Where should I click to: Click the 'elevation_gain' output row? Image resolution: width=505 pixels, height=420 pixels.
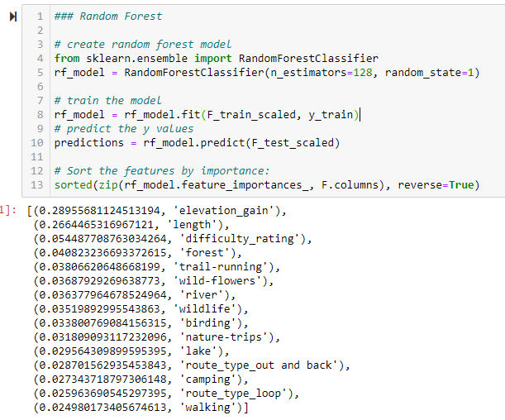(157, 211)
